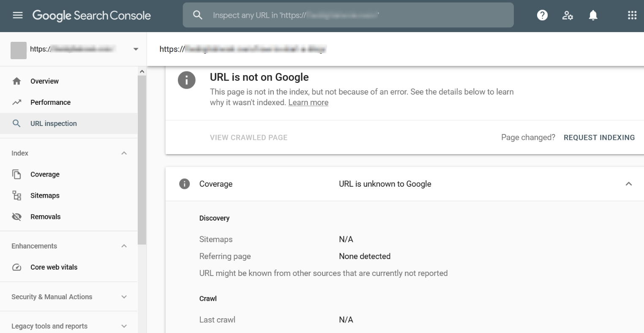
Task: Click the Sitemaps tree icon
Action: coord(16,195)
